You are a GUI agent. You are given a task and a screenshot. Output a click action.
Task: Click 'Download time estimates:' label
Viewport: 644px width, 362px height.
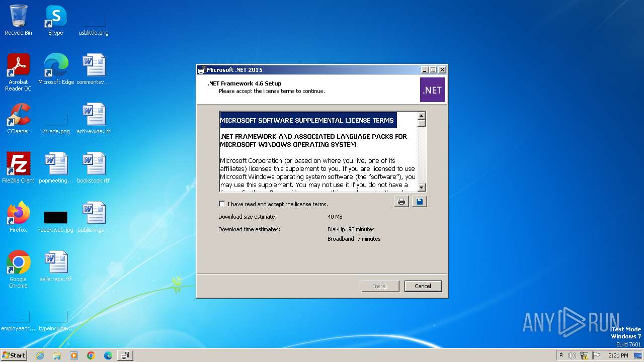[249, 229]
